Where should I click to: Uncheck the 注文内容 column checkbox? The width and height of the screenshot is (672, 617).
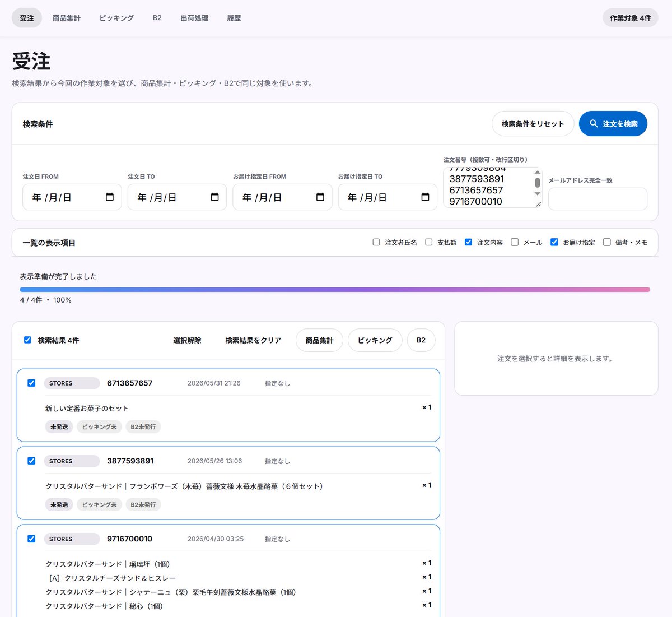[469, 242]
